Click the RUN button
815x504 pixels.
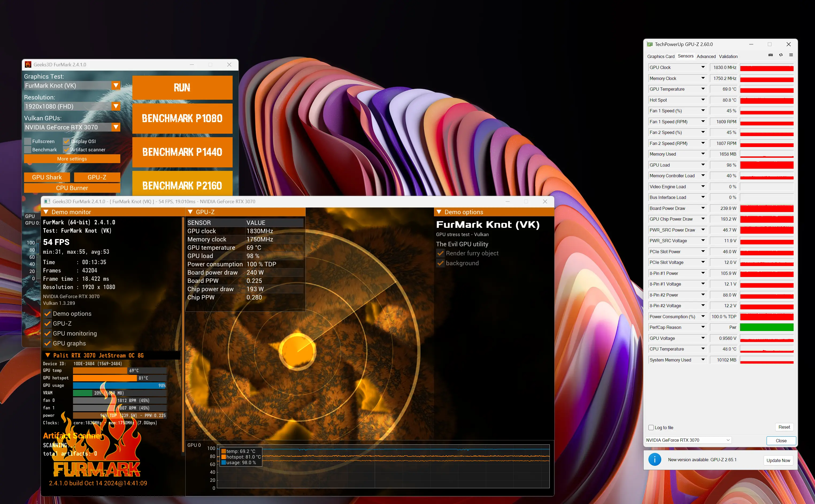pos(182,88)
